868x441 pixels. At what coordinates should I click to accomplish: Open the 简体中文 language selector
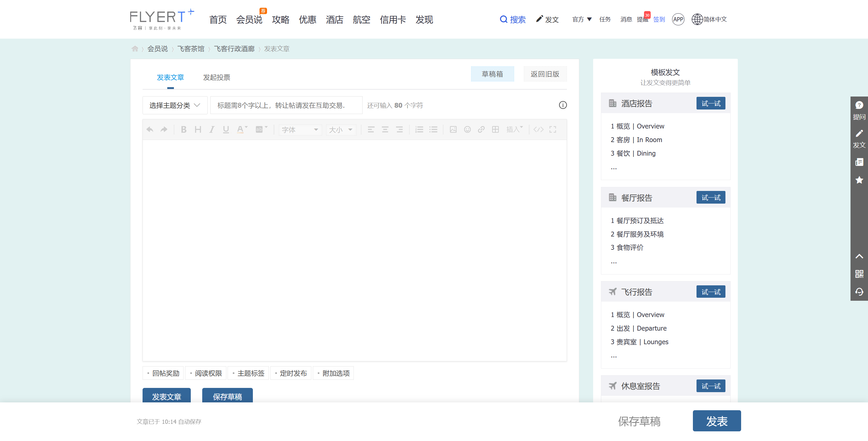709,19
